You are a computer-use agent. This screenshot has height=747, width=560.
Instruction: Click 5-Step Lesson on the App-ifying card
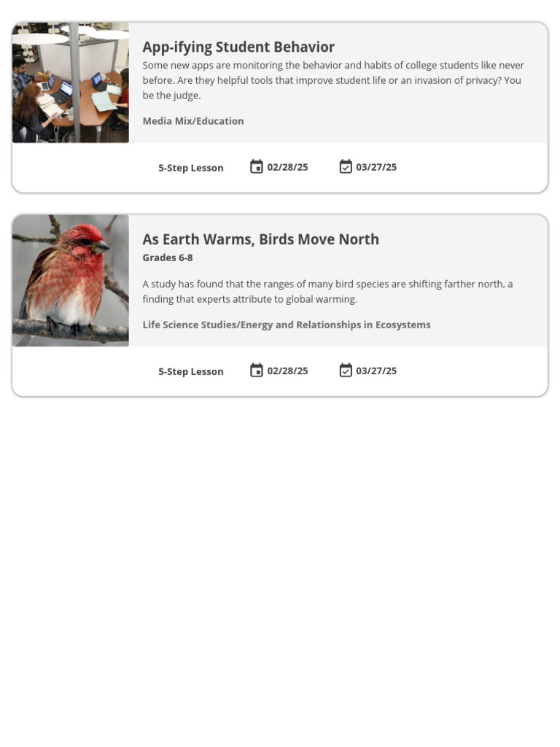click(191, 168)
